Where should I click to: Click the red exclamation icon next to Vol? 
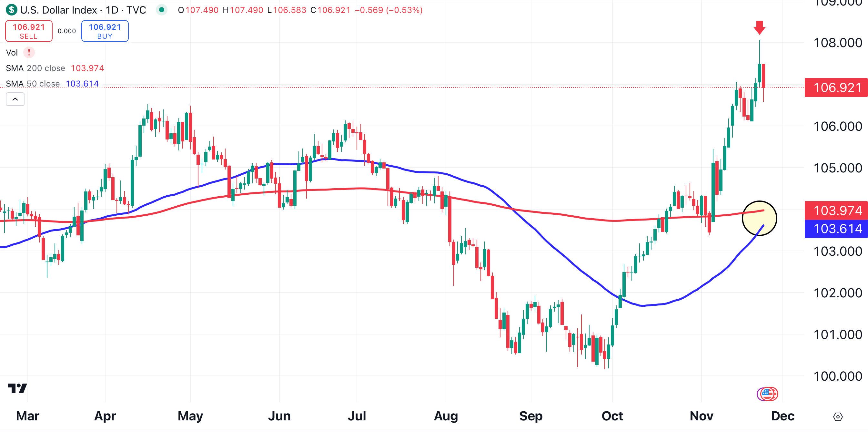click(x=29, y=53)
